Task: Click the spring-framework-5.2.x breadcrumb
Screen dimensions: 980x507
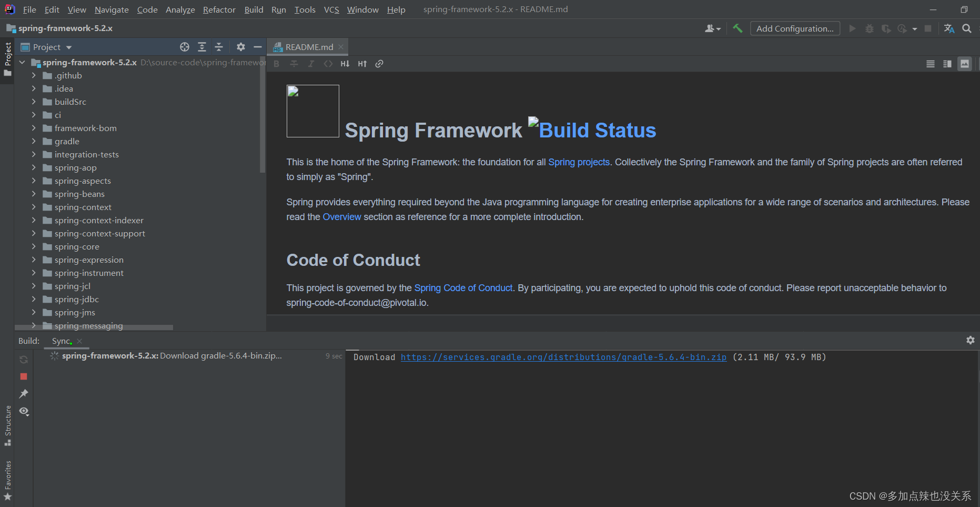Action: (59, 28)
